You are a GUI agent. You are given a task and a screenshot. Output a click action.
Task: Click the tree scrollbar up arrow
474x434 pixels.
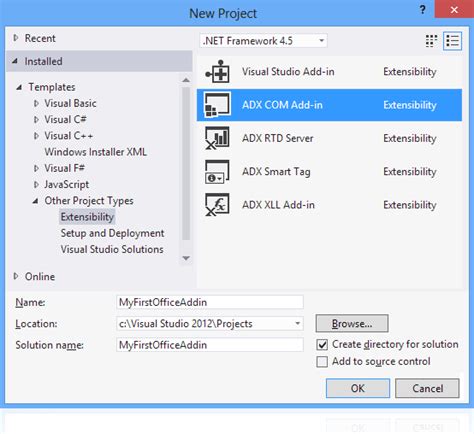186,80
